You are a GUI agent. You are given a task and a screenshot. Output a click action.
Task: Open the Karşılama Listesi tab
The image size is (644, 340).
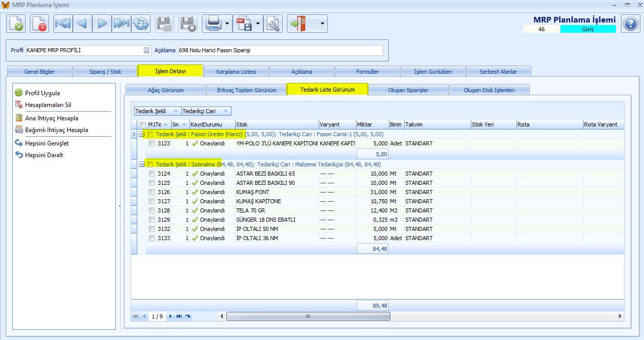[236, 71]
